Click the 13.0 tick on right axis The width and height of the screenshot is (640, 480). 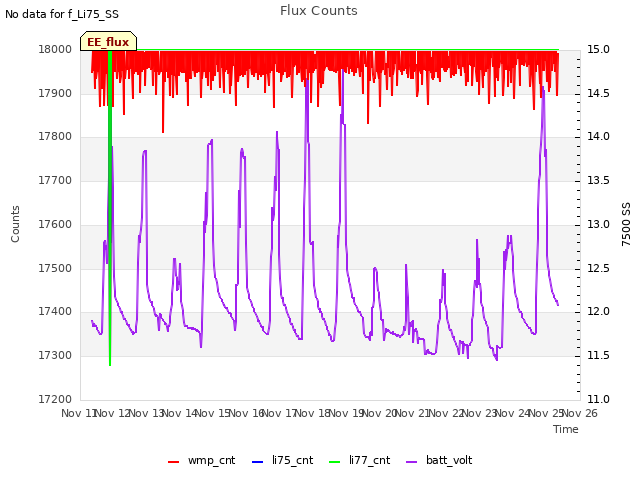click(x=598, y=224)
